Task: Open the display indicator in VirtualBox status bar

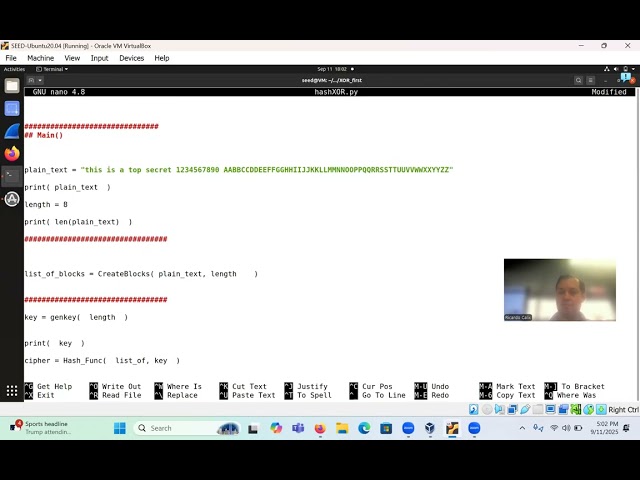Action: tap(550, 409)
